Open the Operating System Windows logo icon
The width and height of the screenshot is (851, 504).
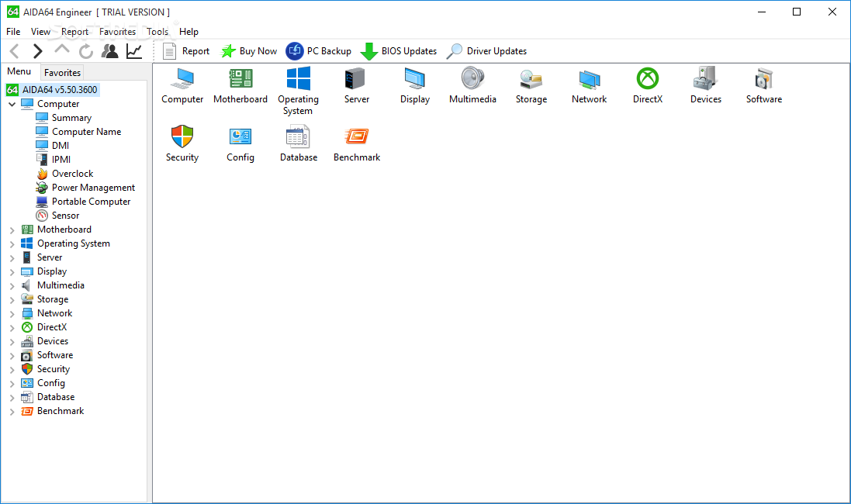click(299, 78)
